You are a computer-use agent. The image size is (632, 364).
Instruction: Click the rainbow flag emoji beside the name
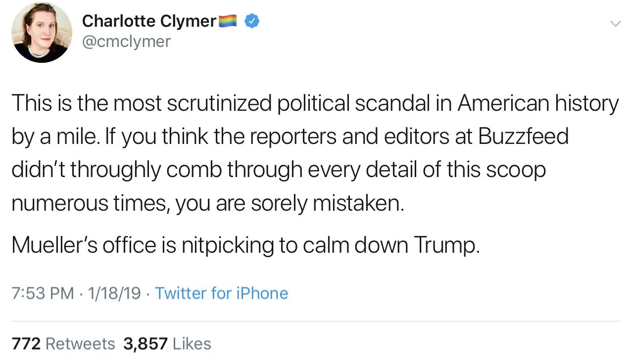click(229, 21)
